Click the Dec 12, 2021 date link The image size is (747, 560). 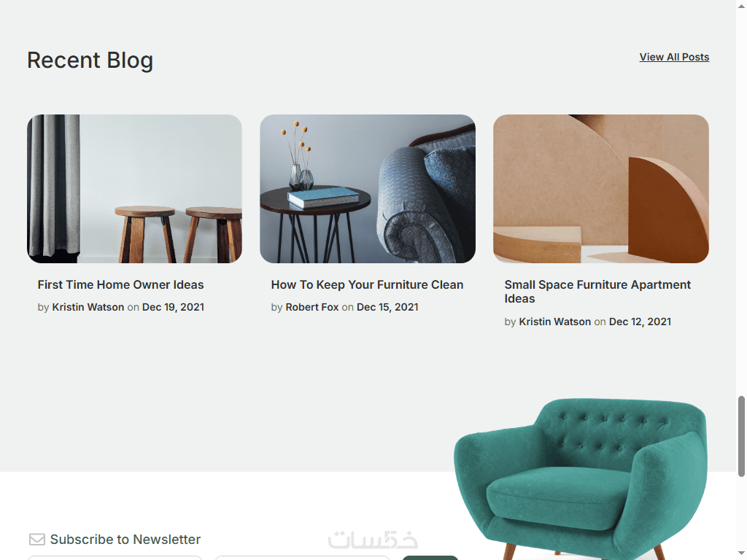coord(640,322)
